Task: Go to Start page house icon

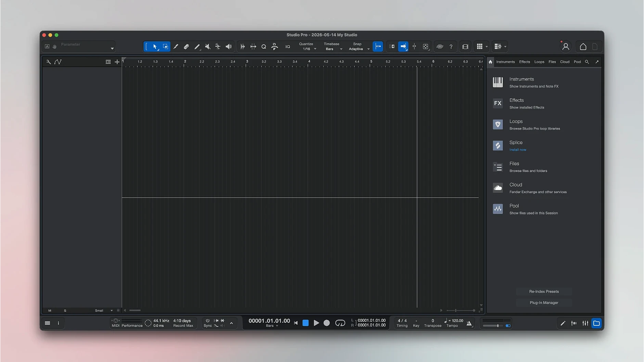Action: pyautogui.click(x=583, y=47)
